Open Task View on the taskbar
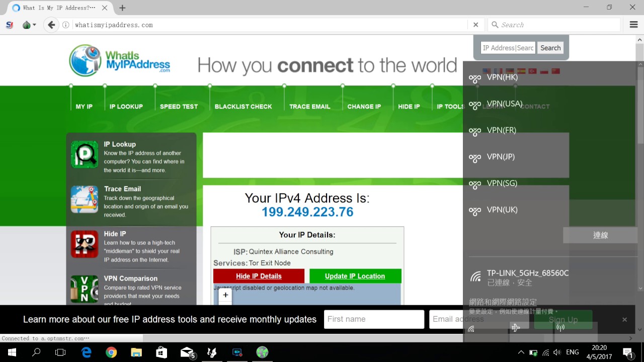Screen dimensions: 644x362 point(60,352)
